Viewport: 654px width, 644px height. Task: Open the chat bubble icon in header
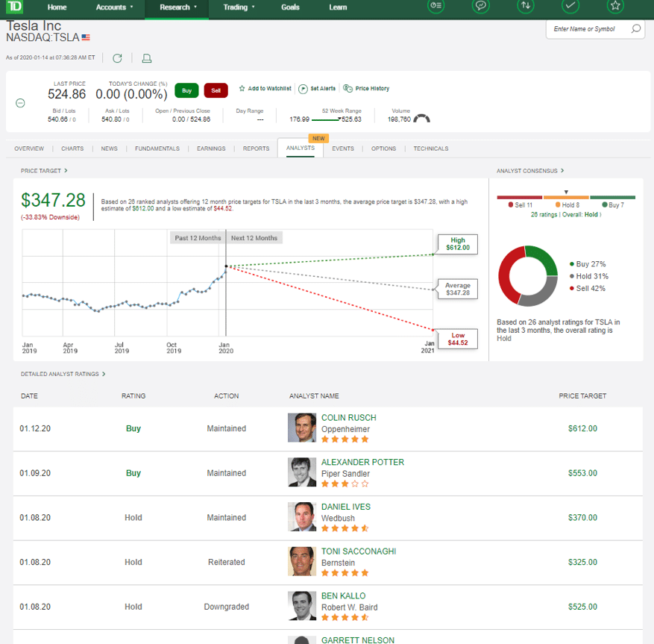(481, 6)
